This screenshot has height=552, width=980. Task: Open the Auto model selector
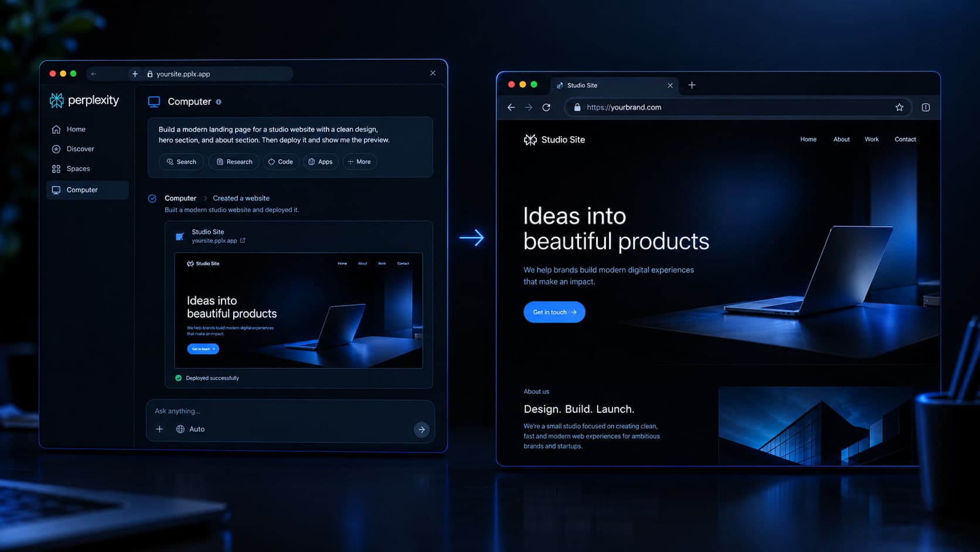pyautogui.click(x=190, y=429)
